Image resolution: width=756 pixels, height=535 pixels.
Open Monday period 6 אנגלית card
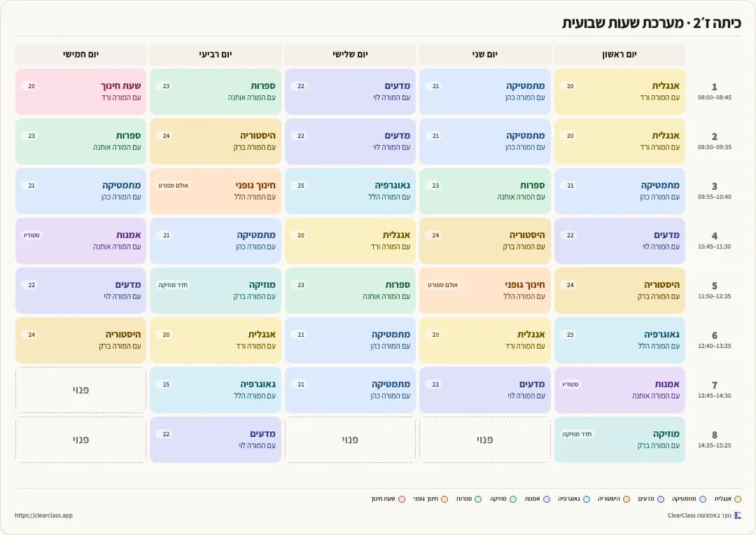485,340
